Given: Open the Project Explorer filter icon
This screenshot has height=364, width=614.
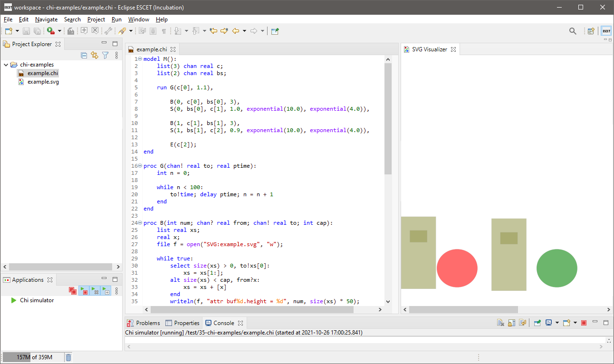Looking at the screenshot, I should coord(105,55).
